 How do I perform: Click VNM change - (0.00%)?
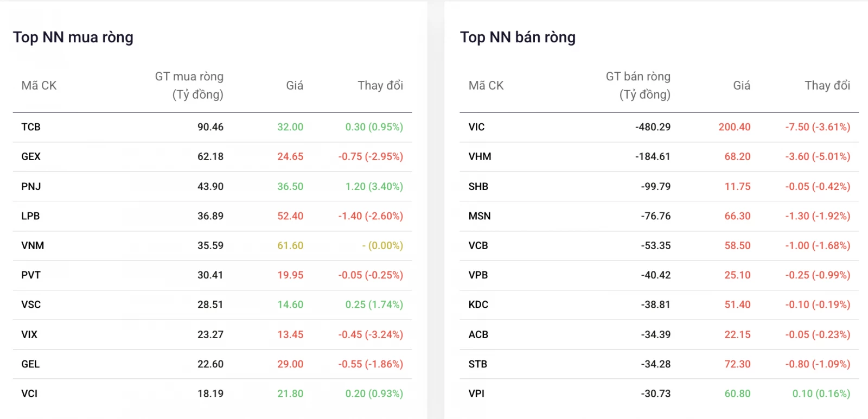382,245
